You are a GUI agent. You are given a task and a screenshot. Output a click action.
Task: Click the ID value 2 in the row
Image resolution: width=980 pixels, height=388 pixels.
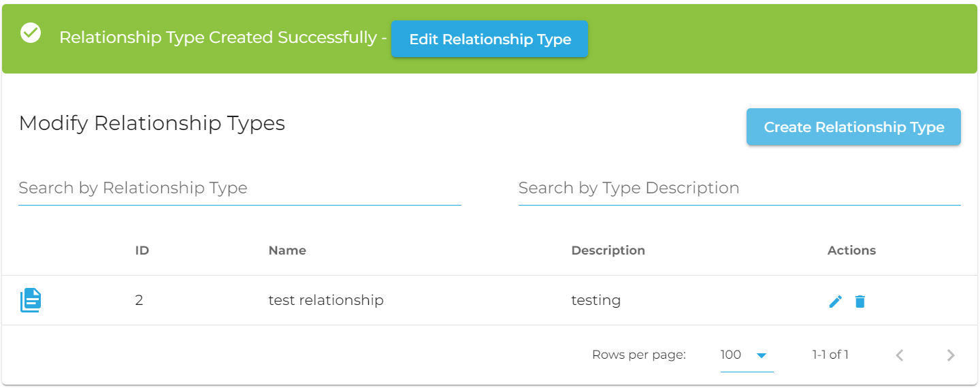(x=139, y=300)
